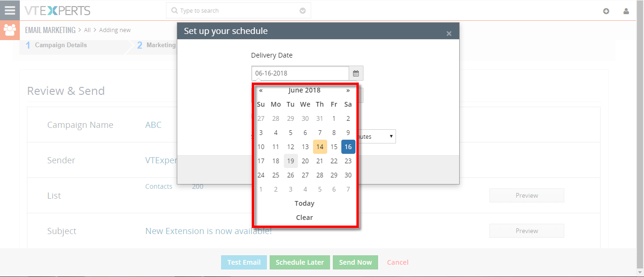Open the quick create plus icon
Image resolution: width=644 pixels, height=277 pixels.
tap(606, 11)
